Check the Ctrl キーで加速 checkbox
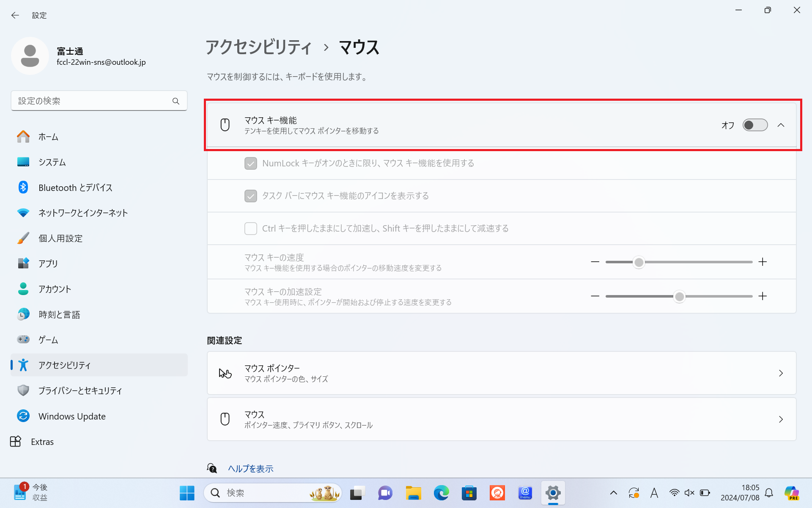This screenshot has height=508, width=812. point(250,228)
